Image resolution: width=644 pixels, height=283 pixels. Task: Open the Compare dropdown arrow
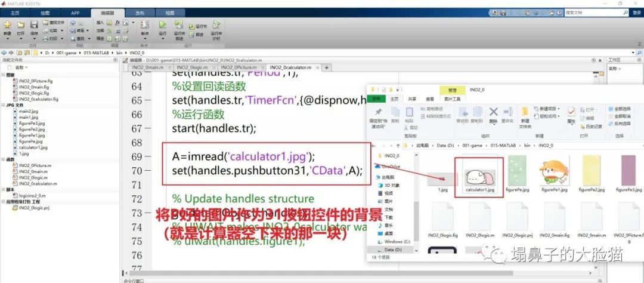click(x=62, y=30)
